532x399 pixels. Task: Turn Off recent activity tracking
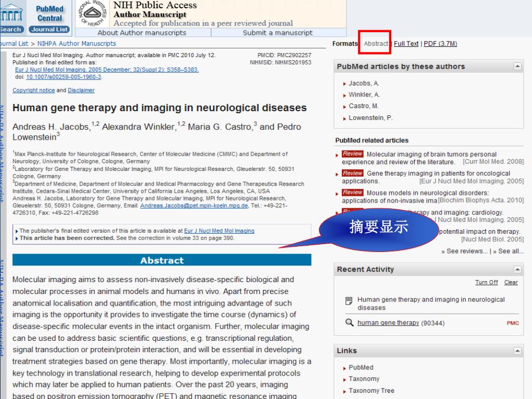click(x=486, y=282)
